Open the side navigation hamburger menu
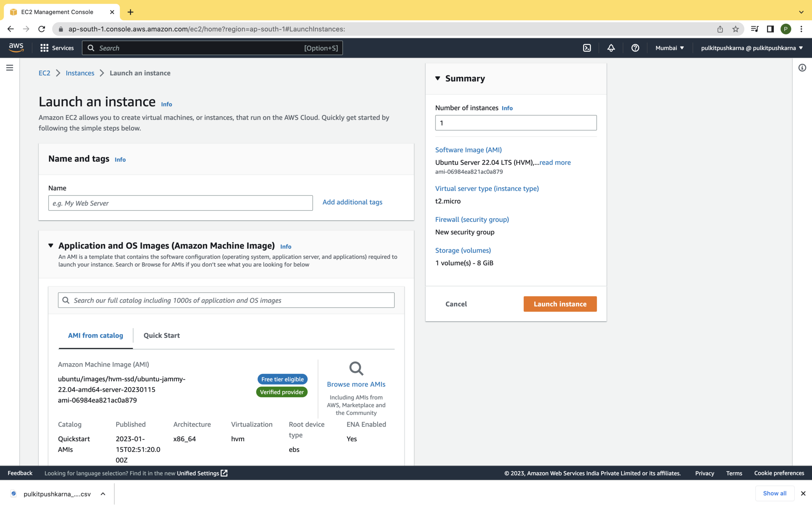812x506 pixels. tap(10, 68)
